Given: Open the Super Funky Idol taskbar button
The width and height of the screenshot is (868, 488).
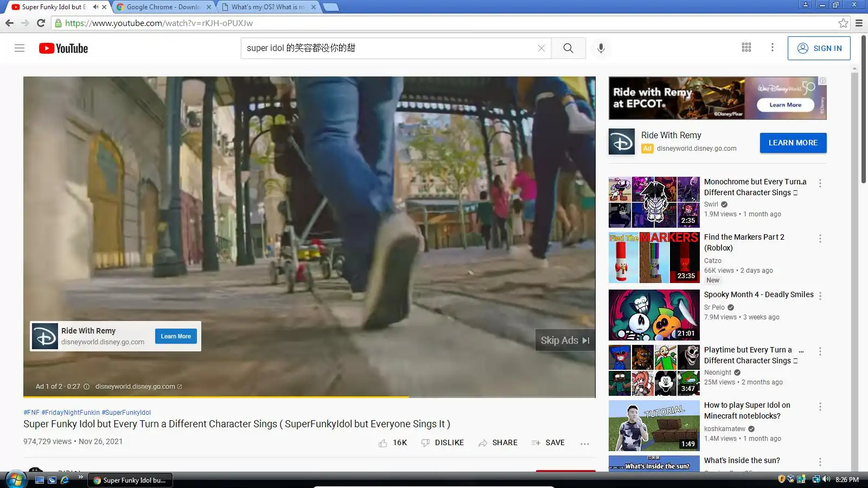Looking at the screenshot, I should click(x=130, y=480).
